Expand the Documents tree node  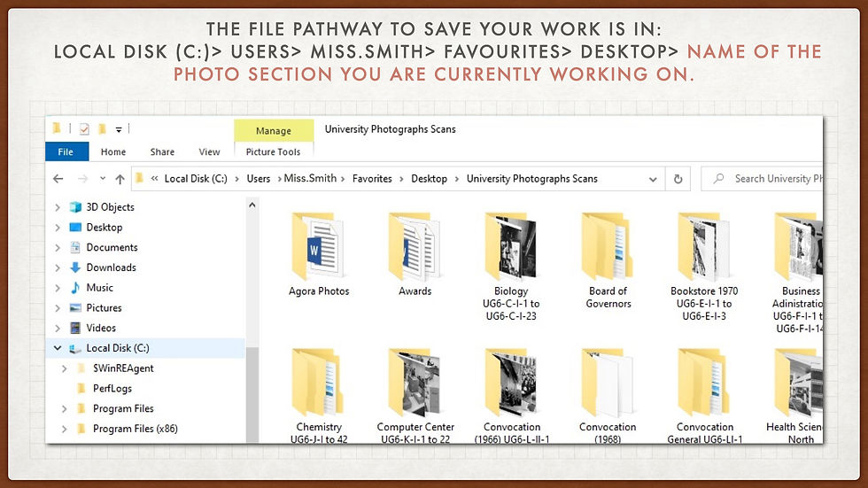(58, 247)
